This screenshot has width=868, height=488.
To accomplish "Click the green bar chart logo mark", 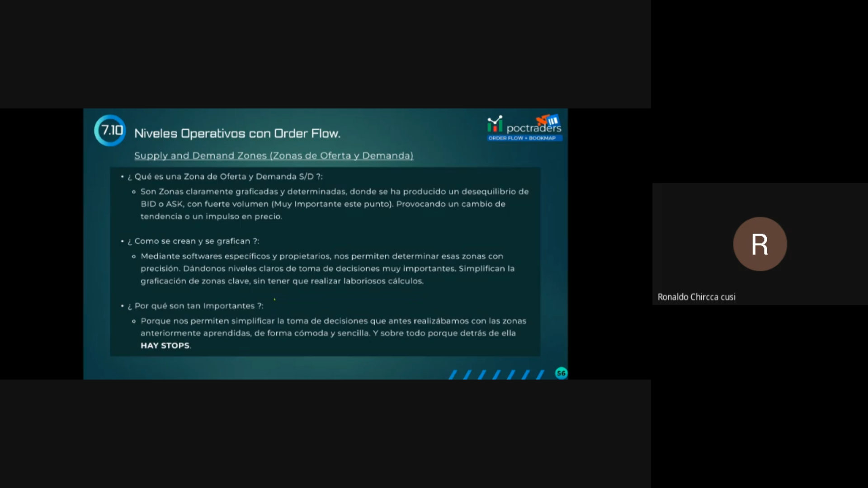I will [495, 124].
